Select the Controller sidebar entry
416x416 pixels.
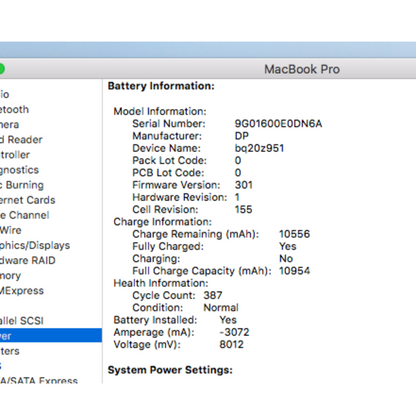pos(15,155)
